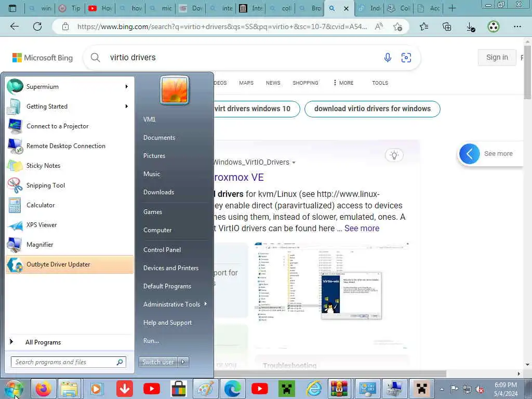
Task: Open the green Minecraft creeper icon on the taskbar
Action: tap(287, 389)
